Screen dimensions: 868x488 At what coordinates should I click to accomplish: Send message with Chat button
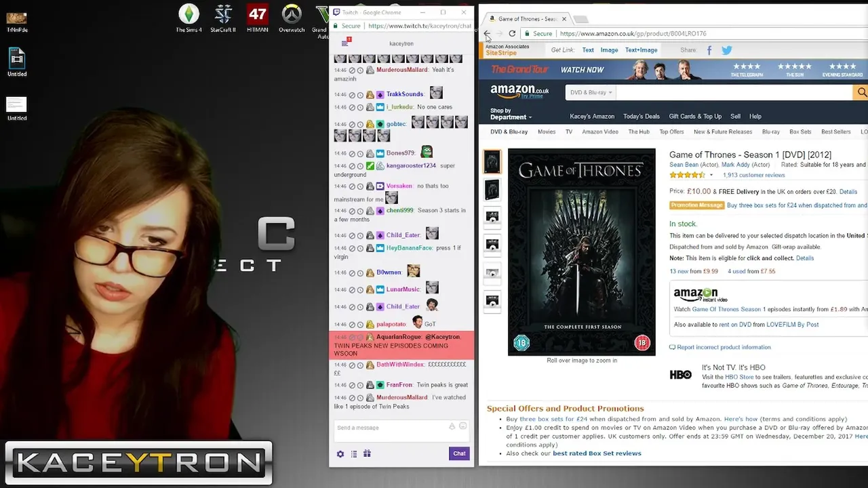459,453
